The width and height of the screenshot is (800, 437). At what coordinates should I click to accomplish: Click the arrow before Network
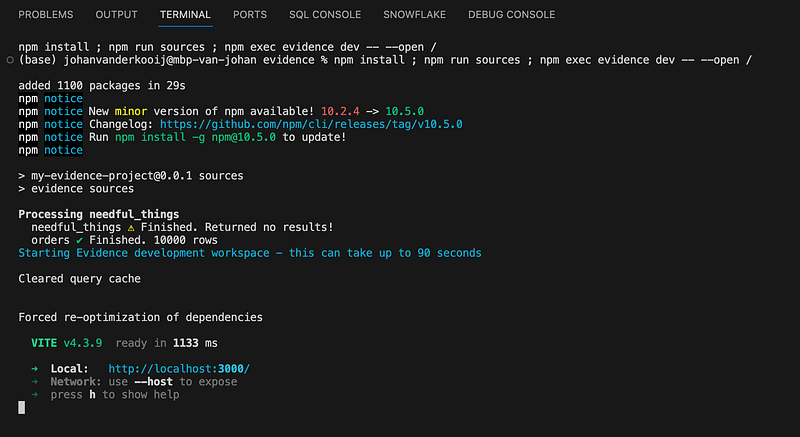(35, 381)
